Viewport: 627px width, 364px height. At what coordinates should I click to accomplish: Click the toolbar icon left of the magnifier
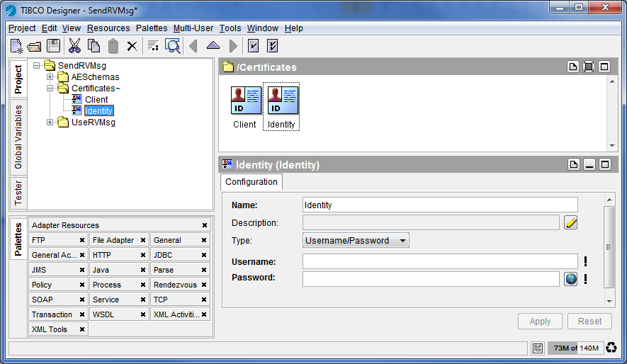click(153, 46)
